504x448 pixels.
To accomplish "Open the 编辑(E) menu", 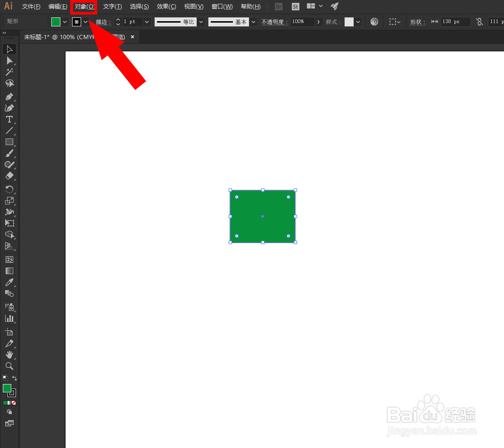I will click(x=58, y=7).
